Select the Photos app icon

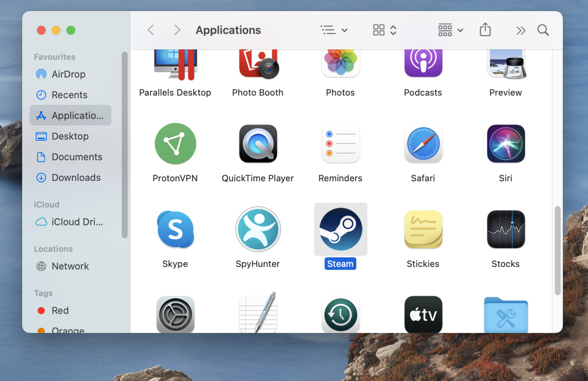pos(340,63)
